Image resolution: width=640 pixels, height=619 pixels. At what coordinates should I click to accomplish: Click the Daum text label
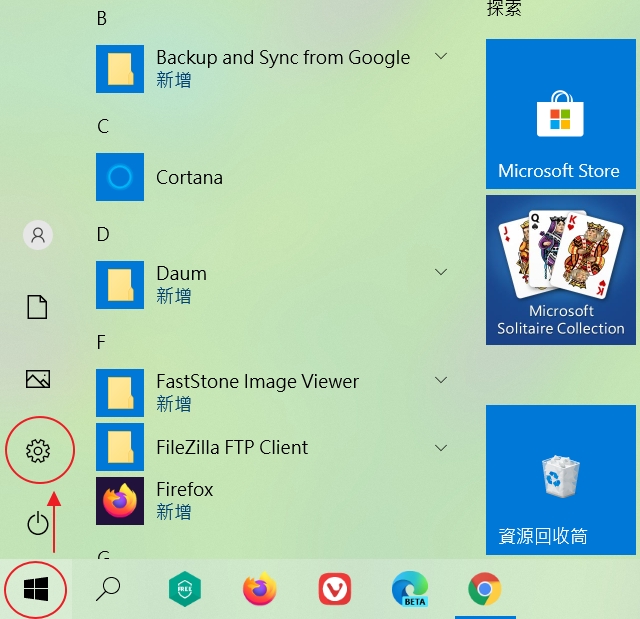click(x=182, y=273)
